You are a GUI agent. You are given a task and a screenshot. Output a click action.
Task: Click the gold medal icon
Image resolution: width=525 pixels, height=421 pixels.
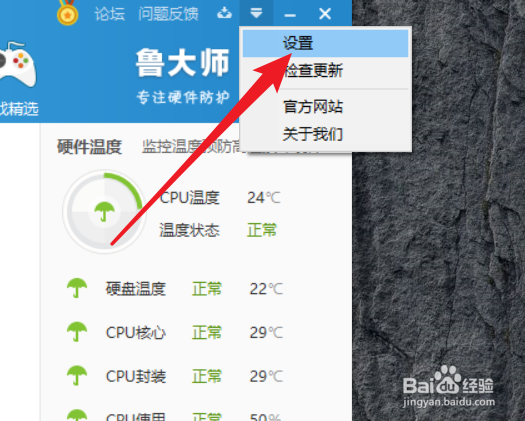click(67, 12)
